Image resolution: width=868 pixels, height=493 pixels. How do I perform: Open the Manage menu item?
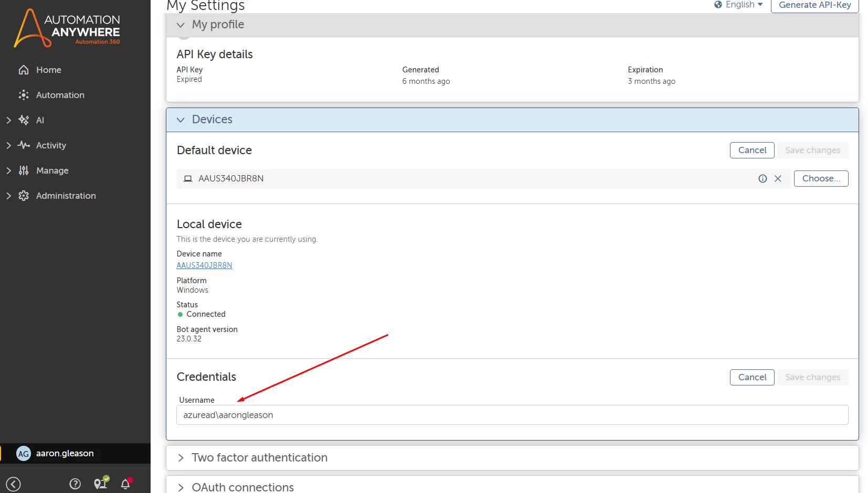(52, 170)
